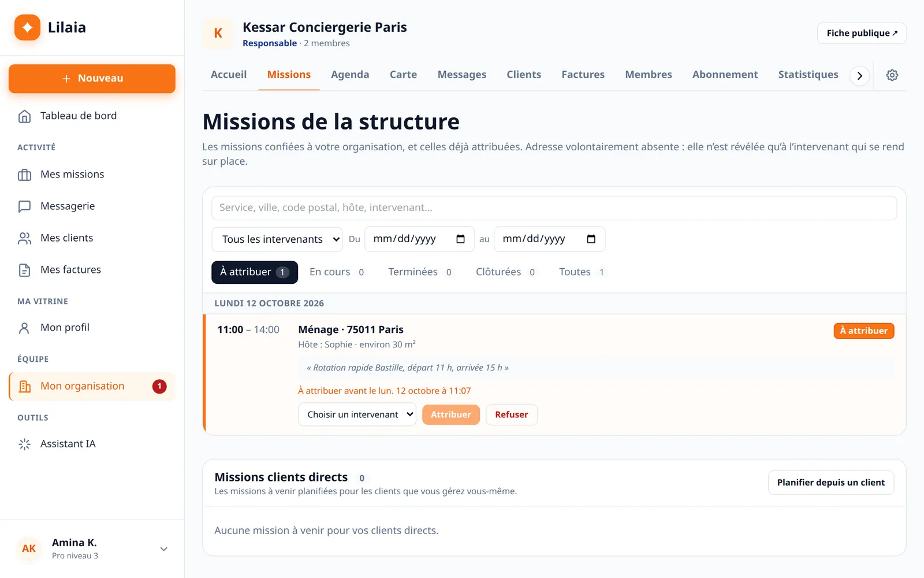Select the À attribuer filter
This screenshot has height=578, width=924.
pos(255,272)
